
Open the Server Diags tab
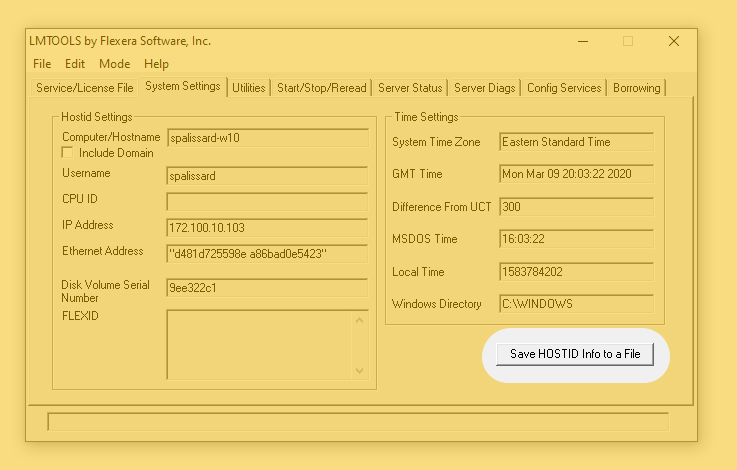coord(485,88)
